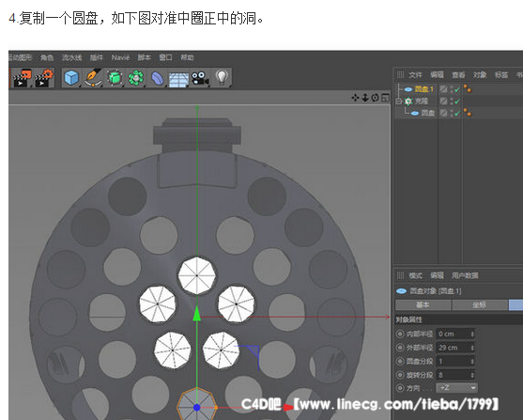Open the blue Bend deformer icon
The width and height of the screenshot is (523, 420).
point(157,78)
